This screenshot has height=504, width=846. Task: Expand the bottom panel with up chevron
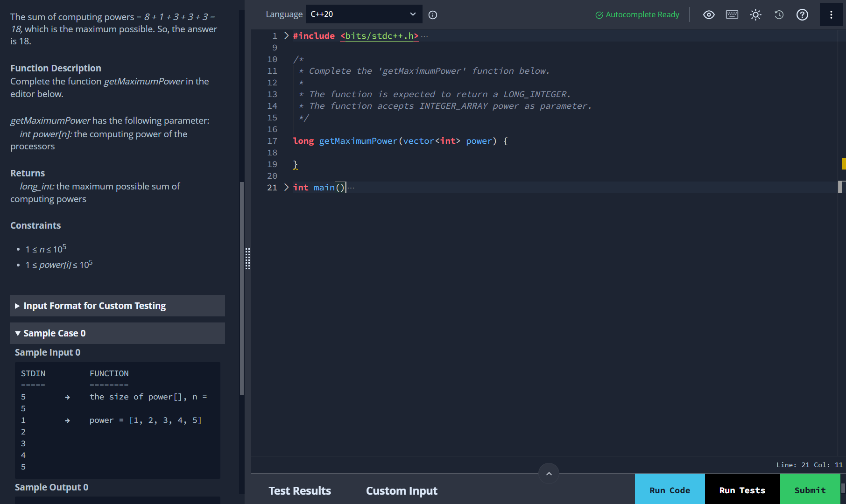(x=549, y=474)
